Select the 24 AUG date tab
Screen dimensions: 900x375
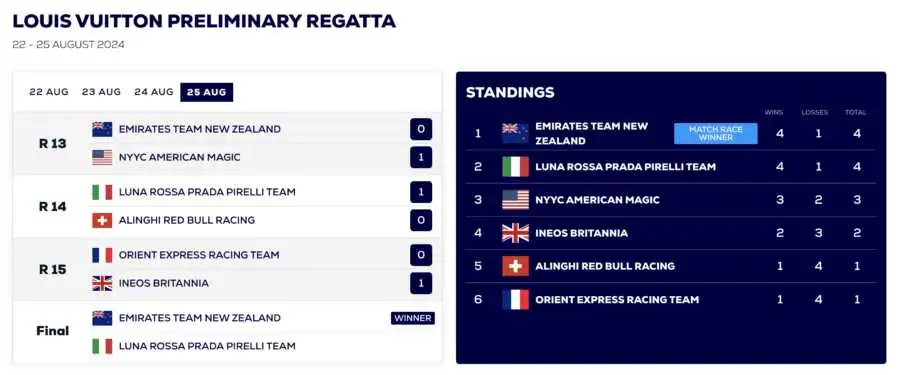(x=154, y=92)
